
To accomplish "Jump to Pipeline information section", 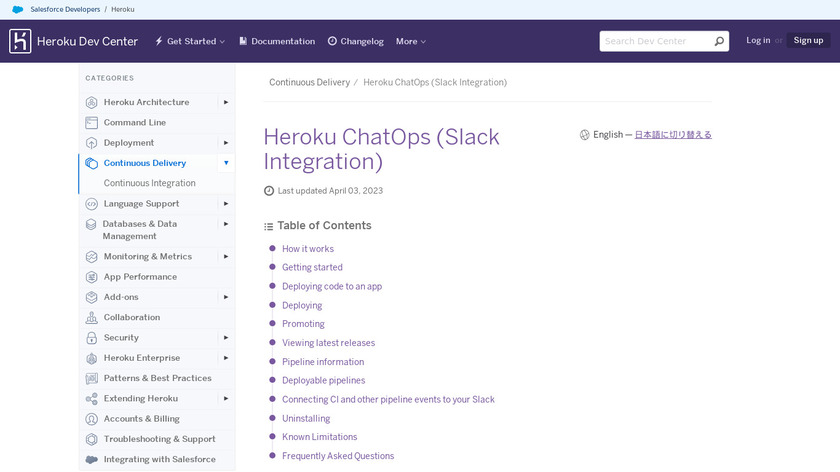I will tap(323, 362).
